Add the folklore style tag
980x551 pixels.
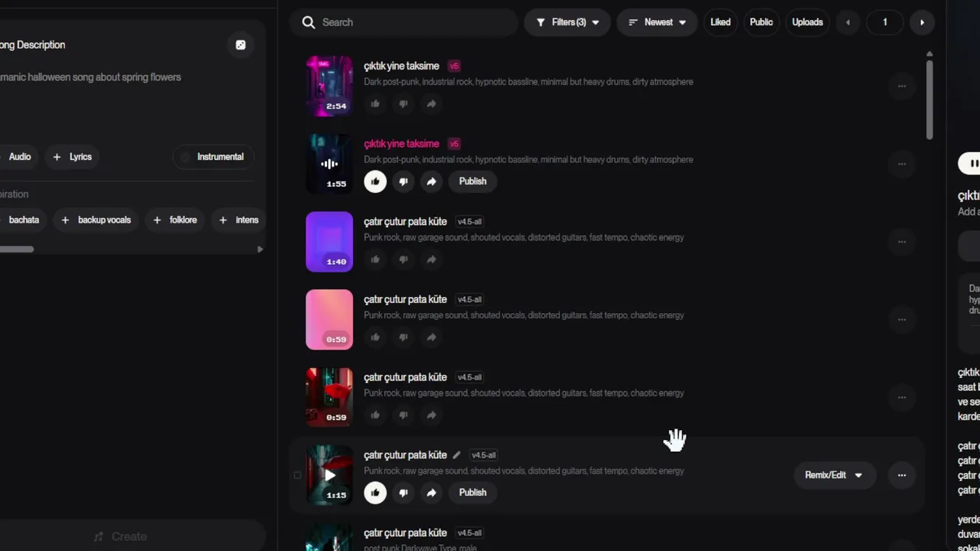point(175,220)
